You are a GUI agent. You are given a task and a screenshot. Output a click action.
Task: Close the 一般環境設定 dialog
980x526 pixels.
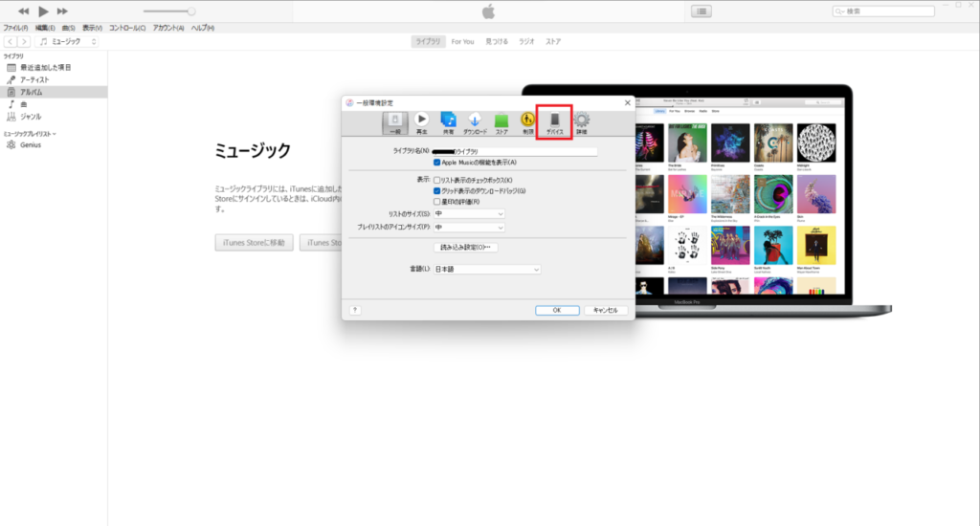tap(628, 103)
